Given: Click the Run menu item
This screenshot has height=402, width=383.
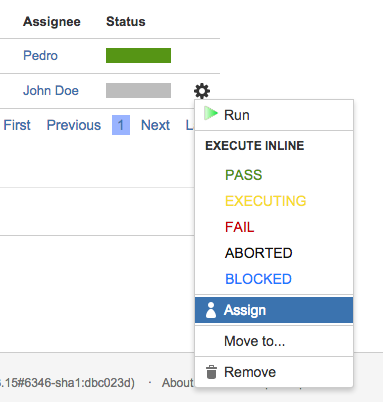Looking at the screenshot, I should pos(274,115).
